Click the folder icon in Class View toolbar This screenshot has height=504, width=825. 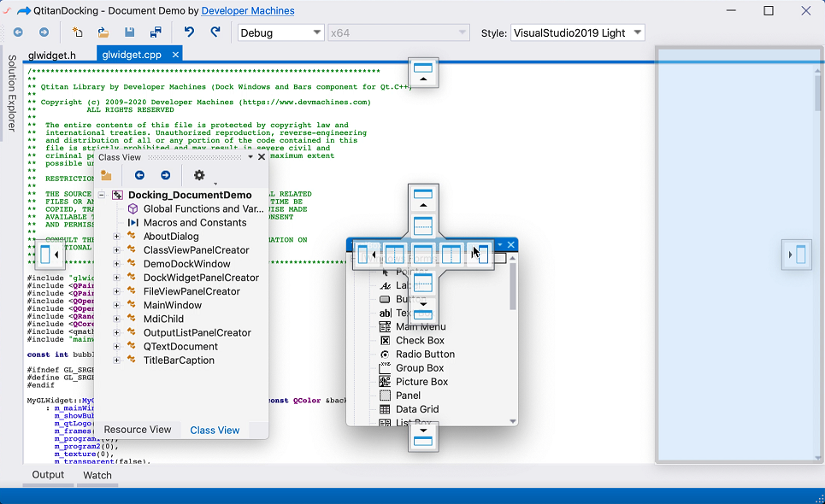(106, 175)
